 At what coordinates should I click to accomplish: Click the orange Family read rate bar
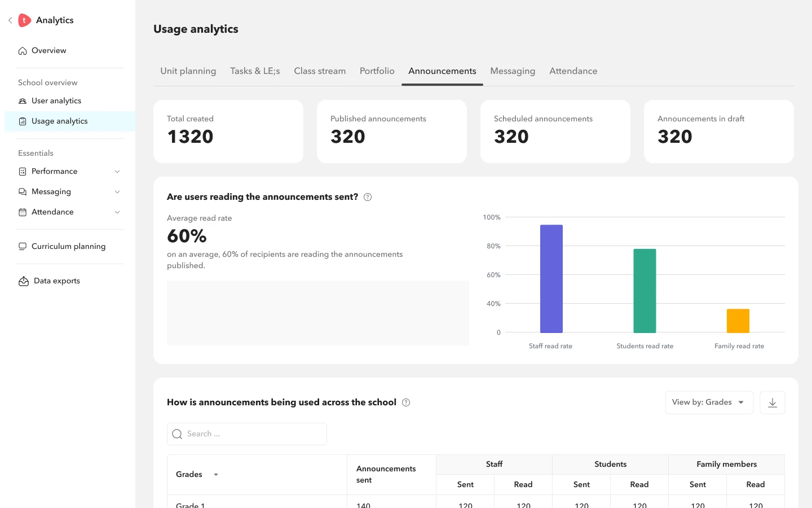(738, 321)
